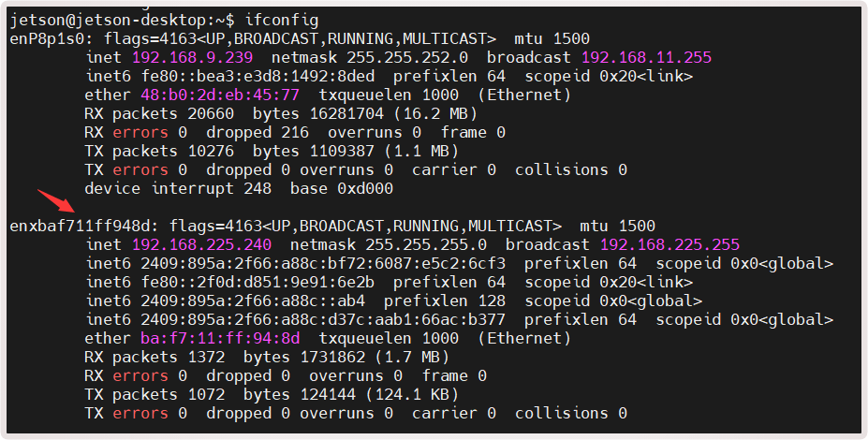Viewport: 868px width, 440px height.
Task: Click broadcast address 192.168.225.255
Action: tap(669, 244)
